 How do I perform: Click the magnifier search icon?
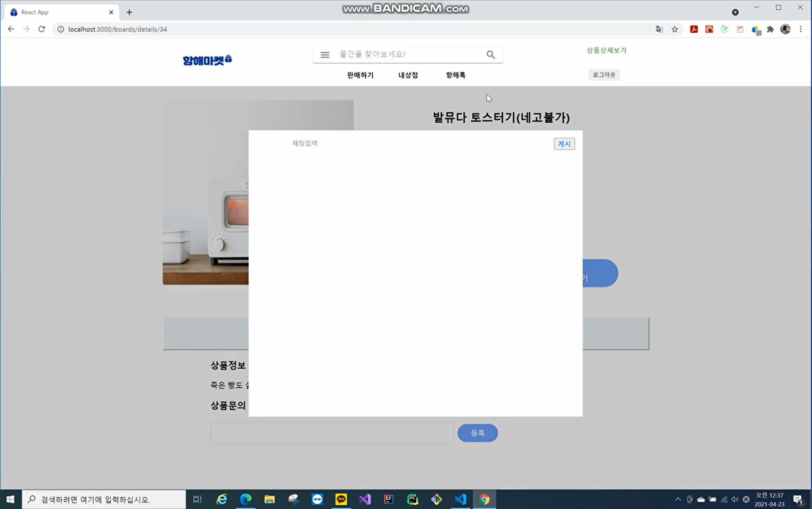491,55
